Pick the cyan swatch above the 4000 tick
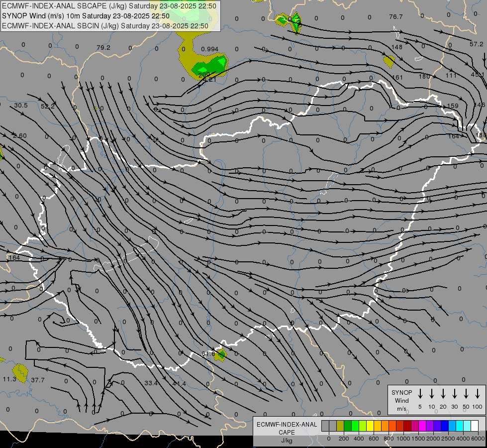Viewport: 487px width, 448px height. tap(459, 426)
